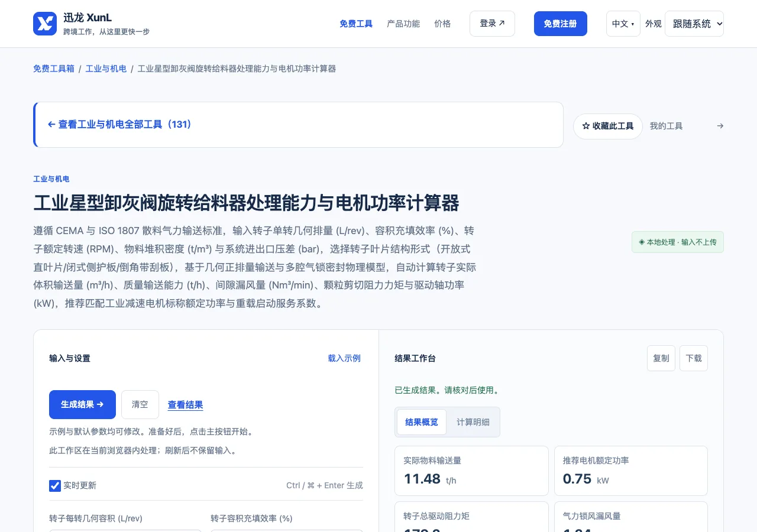Click the 清空 button
This screenshot has width=757, height=532.
coord(140,404)
